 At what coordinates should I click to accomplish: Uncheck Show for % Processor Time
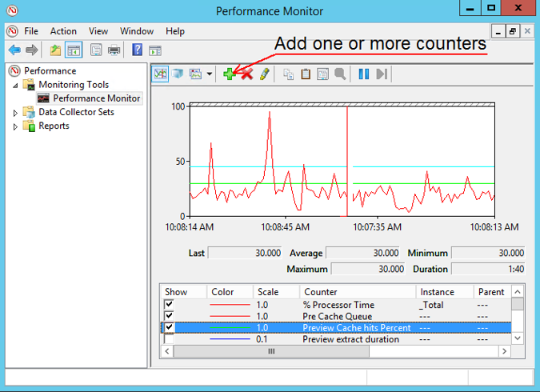(169, 305)
